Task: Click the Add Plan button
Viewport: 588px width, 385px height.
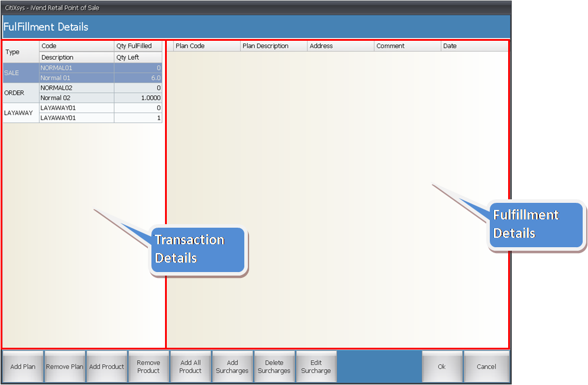Action: [23, 367]
